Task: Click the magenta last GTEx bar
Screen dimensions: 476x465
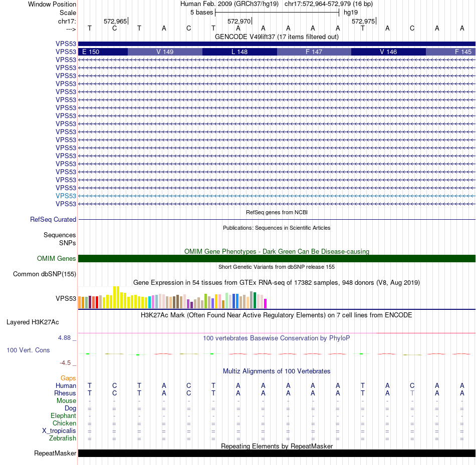Action: point(266,304)
